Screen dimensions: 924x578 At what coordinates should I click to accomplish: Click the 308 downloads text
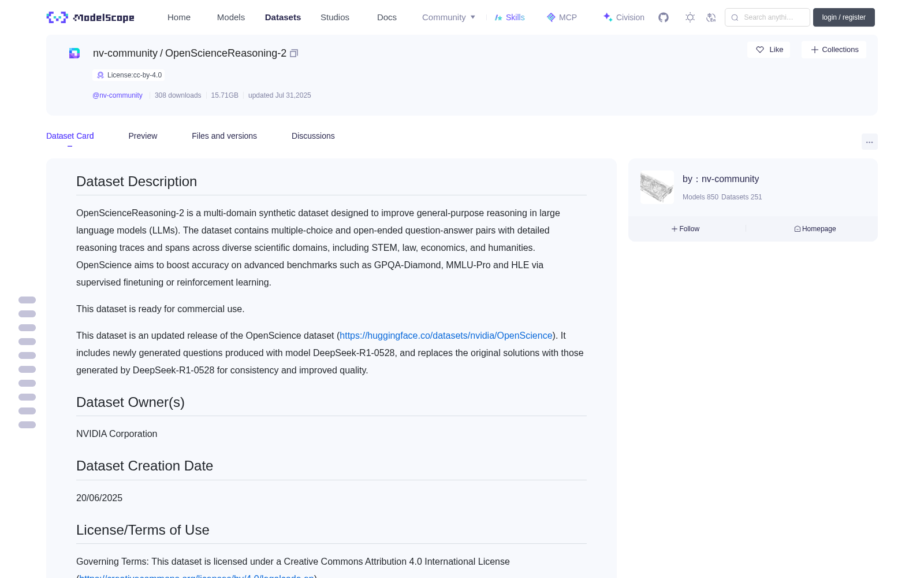tap(178, 95)
